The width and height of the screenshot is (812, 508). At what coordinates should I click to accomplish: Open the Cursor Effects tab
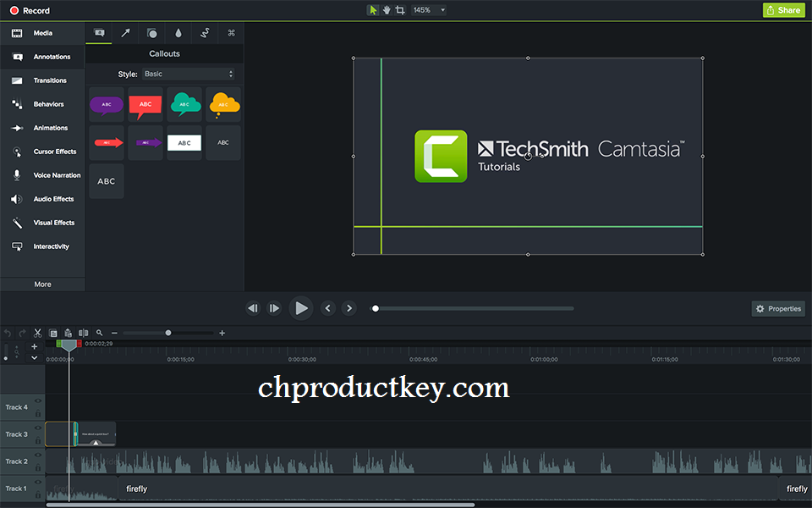(x=42, y=152)
